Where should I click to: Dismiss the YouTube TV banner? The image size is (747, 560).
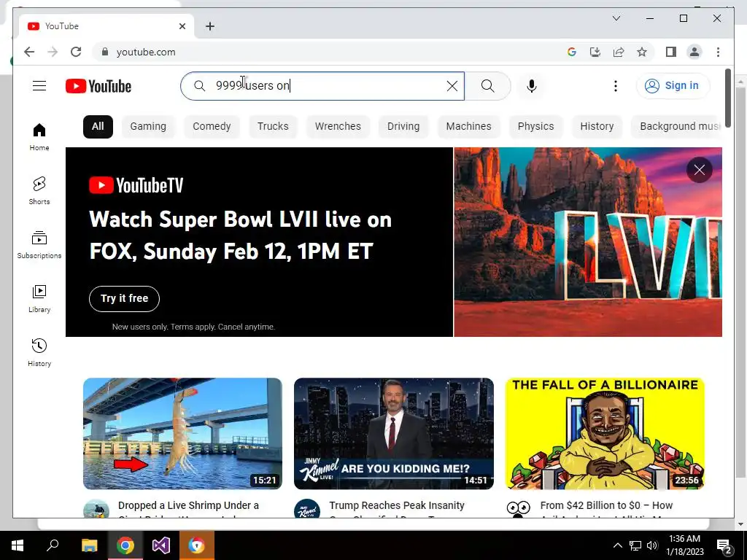tap(699, 169)
